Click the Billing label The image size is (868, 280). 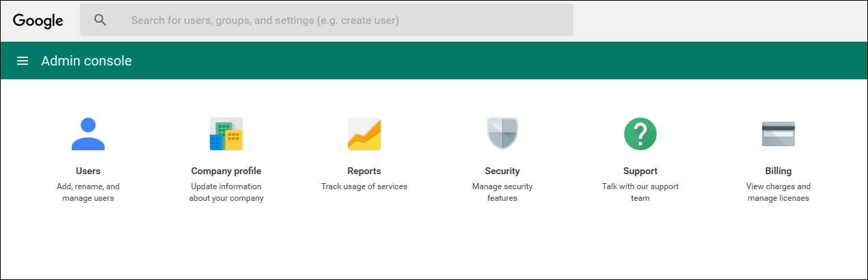(778, 171)
